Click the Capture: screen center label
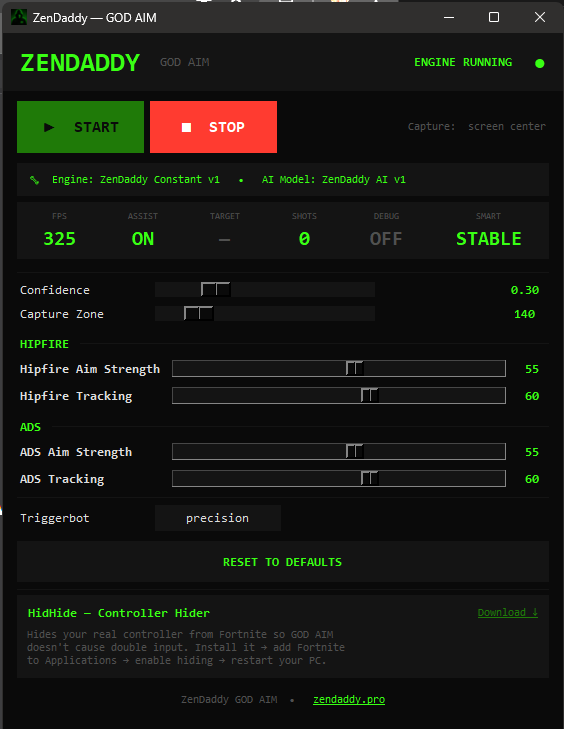The height and width of the screenshot is (729, 564). [477, 126]
